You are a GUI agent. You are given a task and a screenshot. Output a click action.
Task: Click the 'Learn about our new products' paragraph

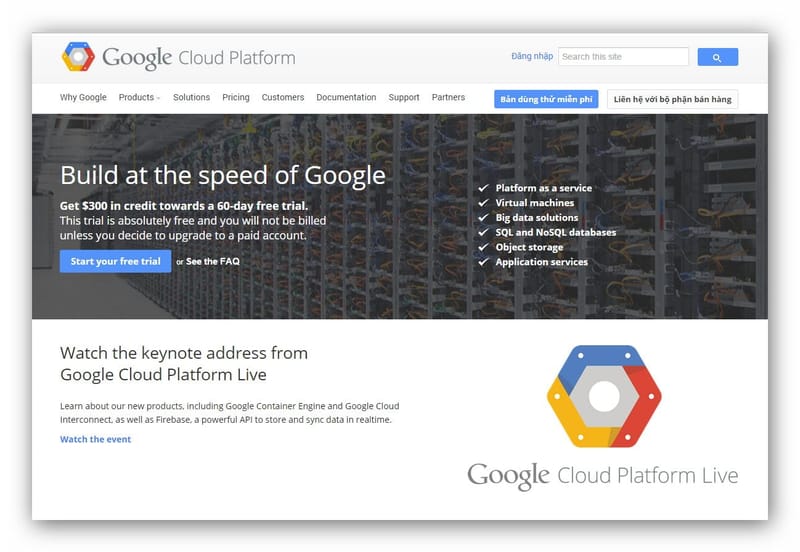pos(230,413)
